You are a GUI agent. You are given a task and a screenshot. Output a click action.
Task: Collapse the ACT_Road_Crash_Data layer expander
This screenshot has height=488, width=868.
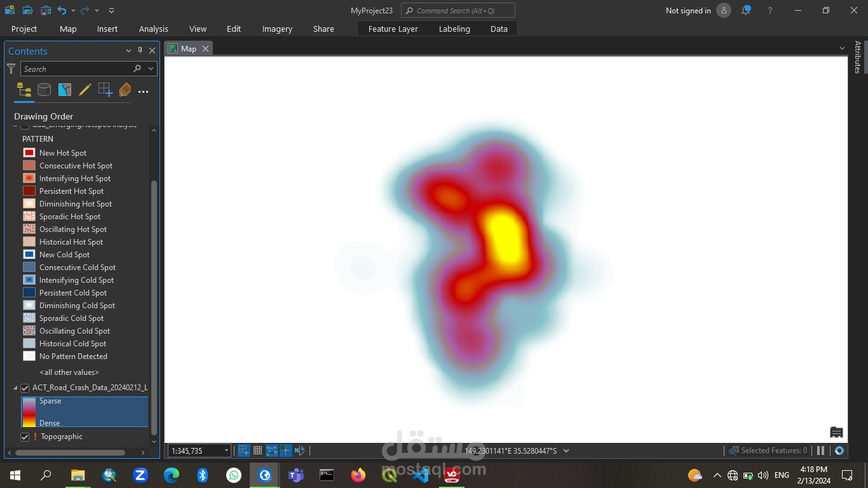[x=15, y=388]
